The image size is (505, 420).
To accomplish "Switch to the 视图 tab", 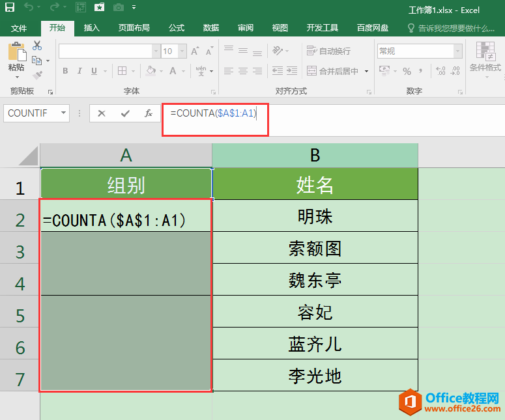I will (280, 28).
